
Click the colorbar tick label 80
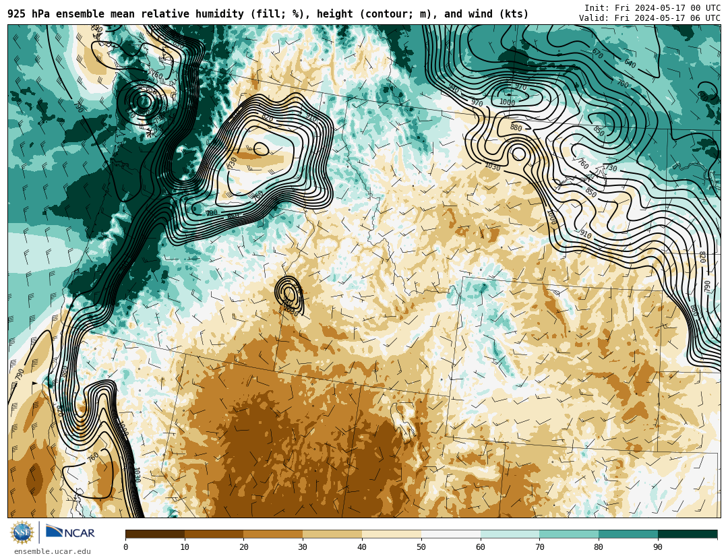point(599,547)
